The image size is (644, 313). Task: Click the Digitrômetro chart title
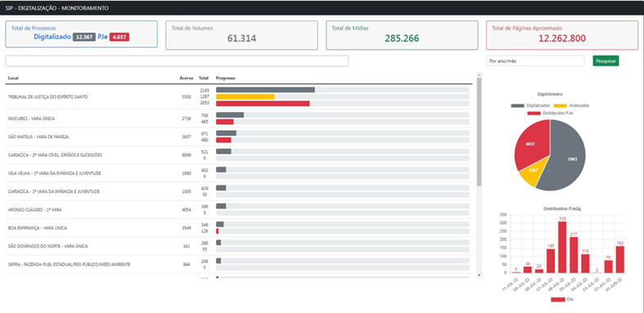click(551, 94)
